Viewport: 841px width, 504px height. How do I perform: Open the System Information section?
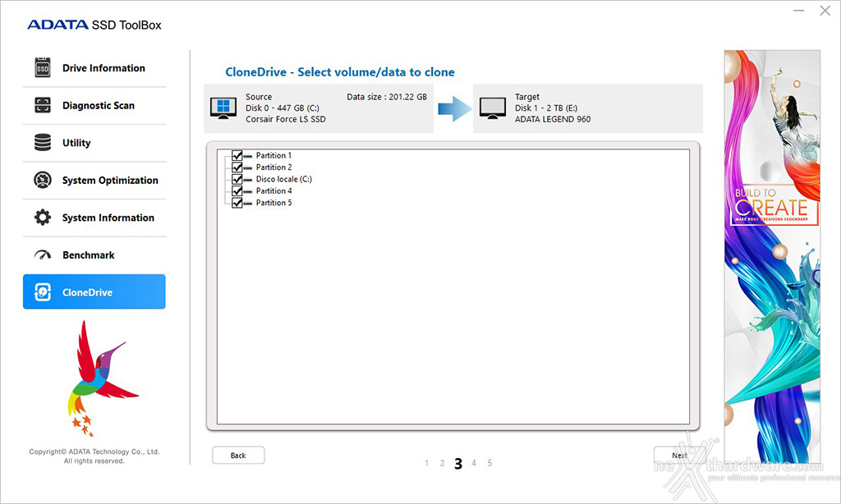tap(94, 218)
